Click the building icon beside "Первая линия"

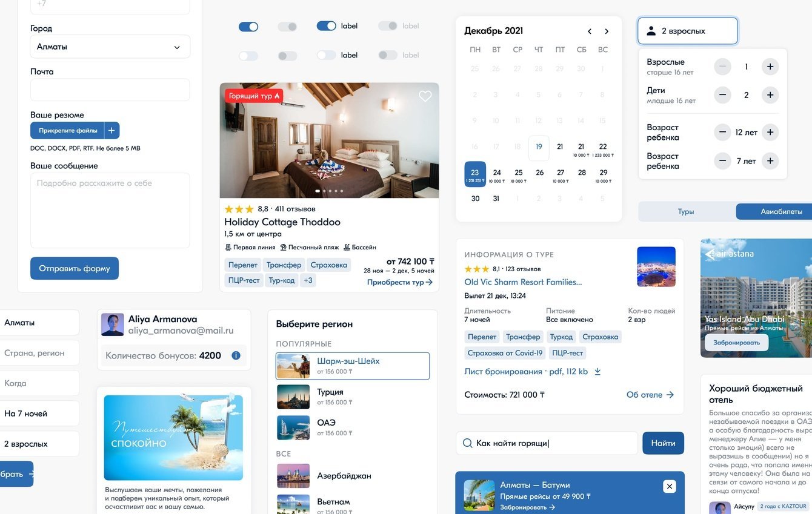(228, 247)
